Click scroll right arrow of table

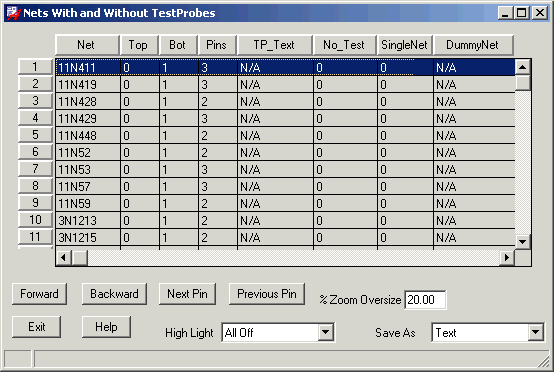coord(507,258)
